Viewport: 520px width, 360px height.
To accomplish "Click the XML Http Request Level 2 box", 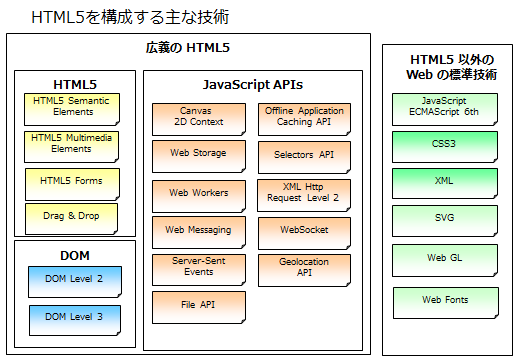I will [304, 195].
